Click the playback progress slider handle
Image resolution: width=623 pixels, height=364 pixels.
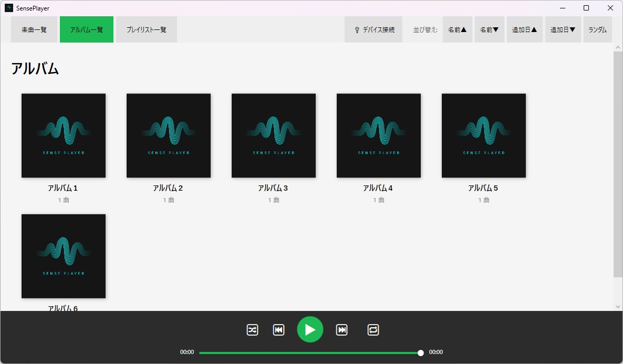pyautogui.click(x=420, y=352)
